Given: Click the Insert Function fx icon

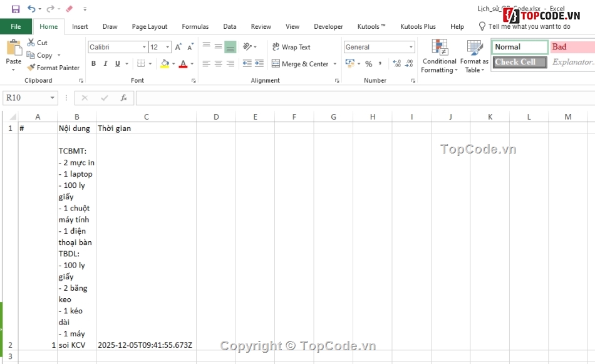Looking at the screenshot, I should tap(124, 98).
